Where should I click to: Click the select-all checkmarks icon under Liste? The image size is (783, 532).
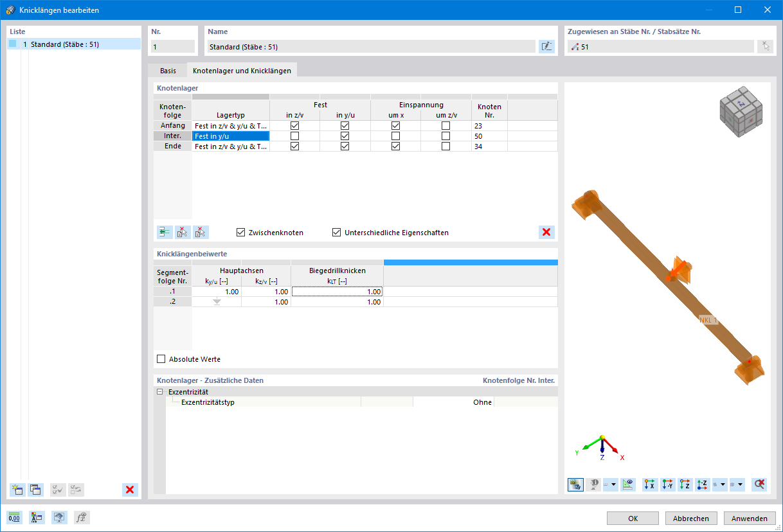[58, 490]
